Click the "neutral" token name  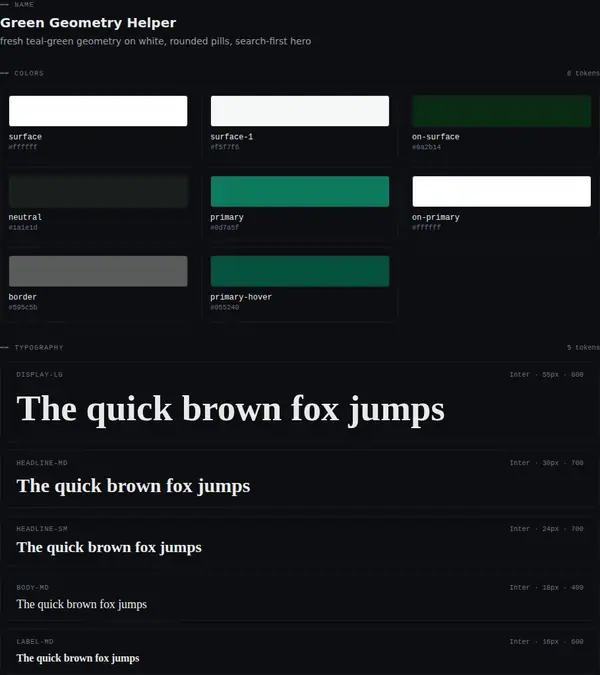click(x=25, y=217)
